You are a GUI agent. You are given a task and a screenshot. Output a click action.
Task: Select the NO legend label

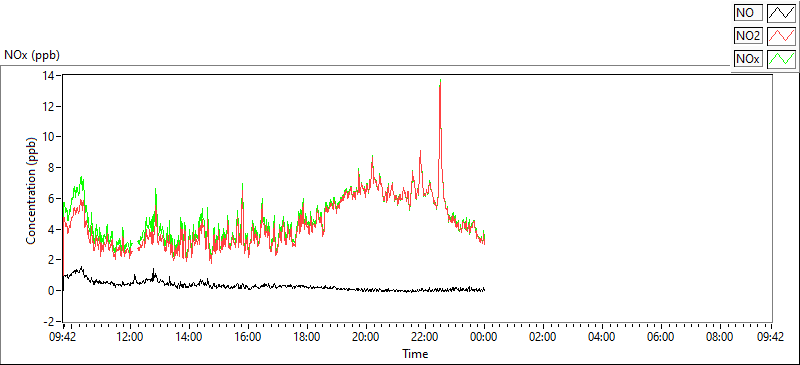[748, 12]
